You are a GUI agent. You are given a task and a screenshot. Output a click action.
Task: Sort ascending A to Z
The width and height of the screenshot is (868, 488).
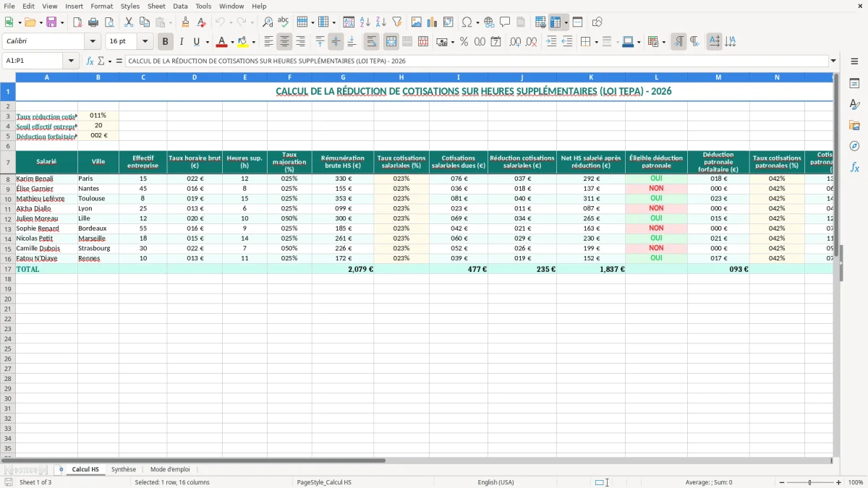click(x=365, y=22)
